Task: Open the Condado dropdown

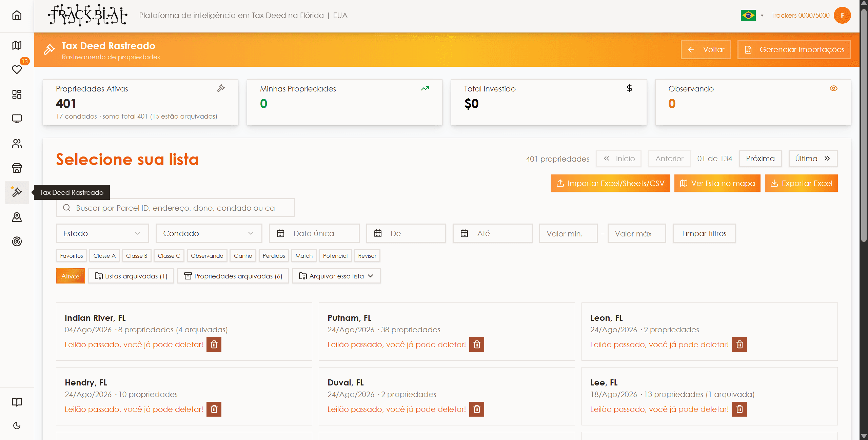Action: [x=209, y=233]
